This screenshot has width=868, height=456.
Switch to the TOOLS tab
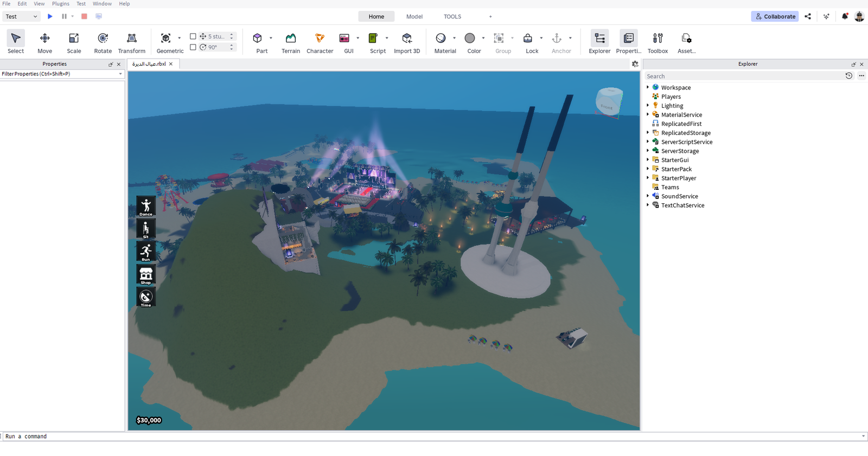(x=452, y=16)
